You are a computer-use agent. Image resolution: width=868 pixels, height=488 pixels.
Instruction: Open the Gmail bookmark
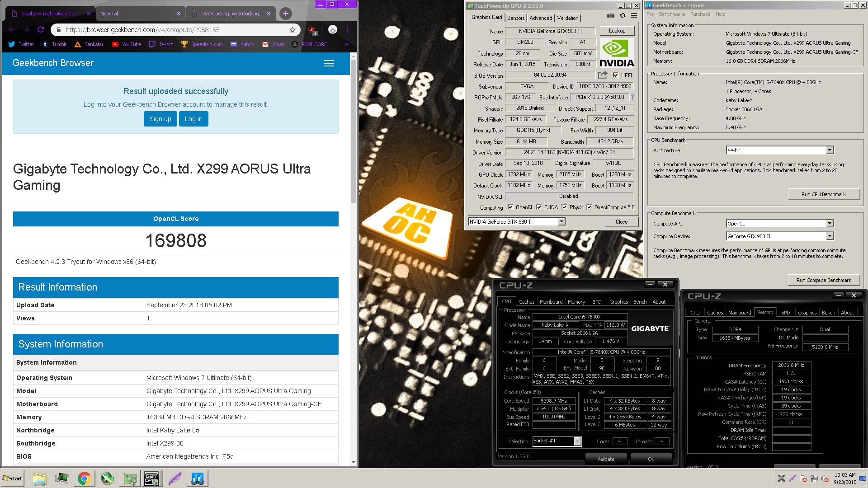coord(273,44)
